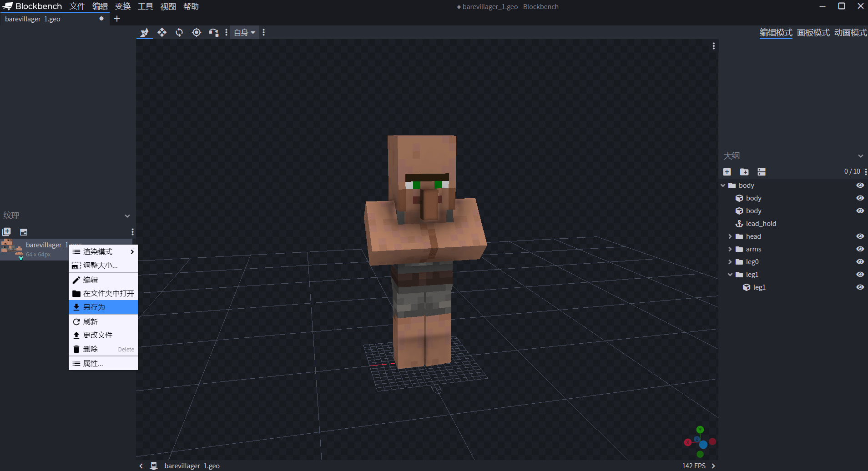Choose 删除 from context menu
The width and height of the screenshot is (868, 471).
[103, 349]
